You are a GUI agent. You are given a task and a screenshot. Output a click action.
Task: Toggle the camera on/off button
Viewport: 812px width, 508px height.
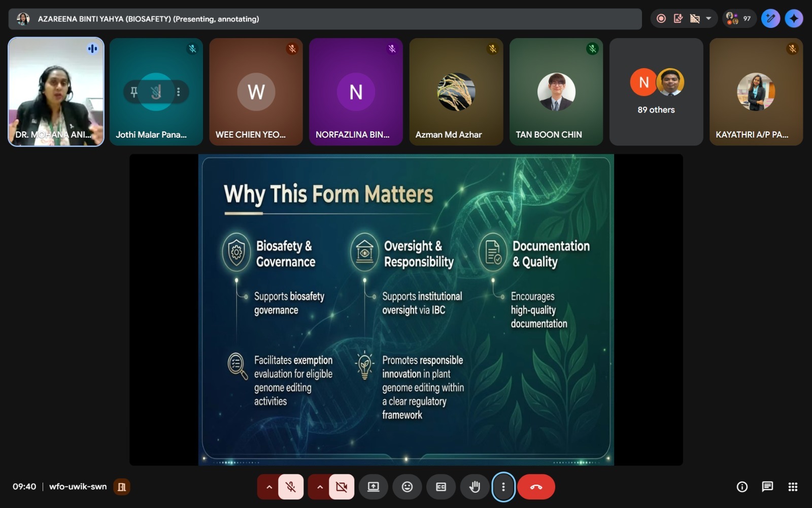coord(342,487)
